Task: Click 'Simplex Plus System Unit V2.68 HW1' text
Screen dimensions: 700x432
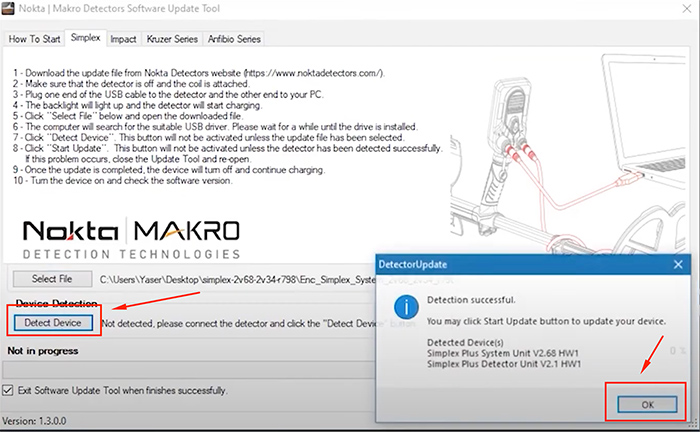Action: 503,353
